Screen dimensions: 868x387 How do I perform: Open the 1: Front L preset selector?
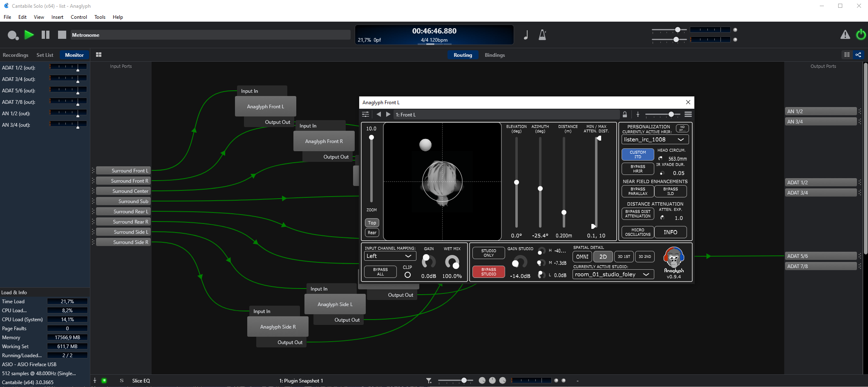click(506, 115)
